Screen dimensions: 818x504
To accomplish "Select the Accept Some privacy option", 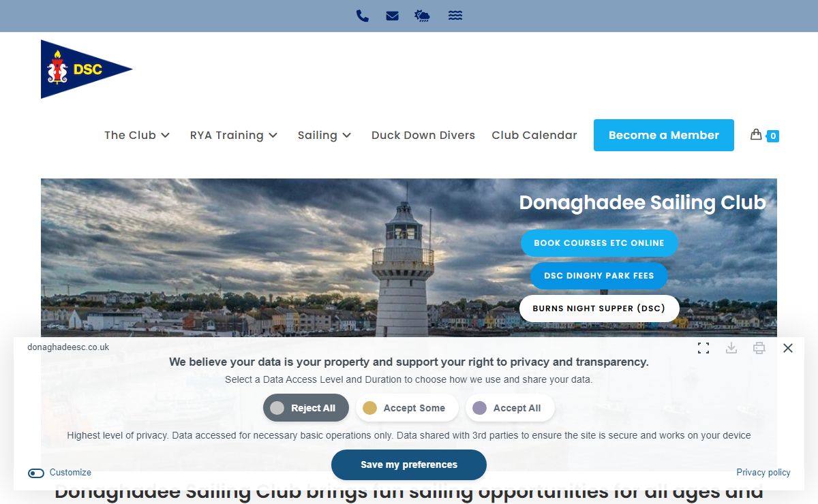I will [x=407, y=408].
